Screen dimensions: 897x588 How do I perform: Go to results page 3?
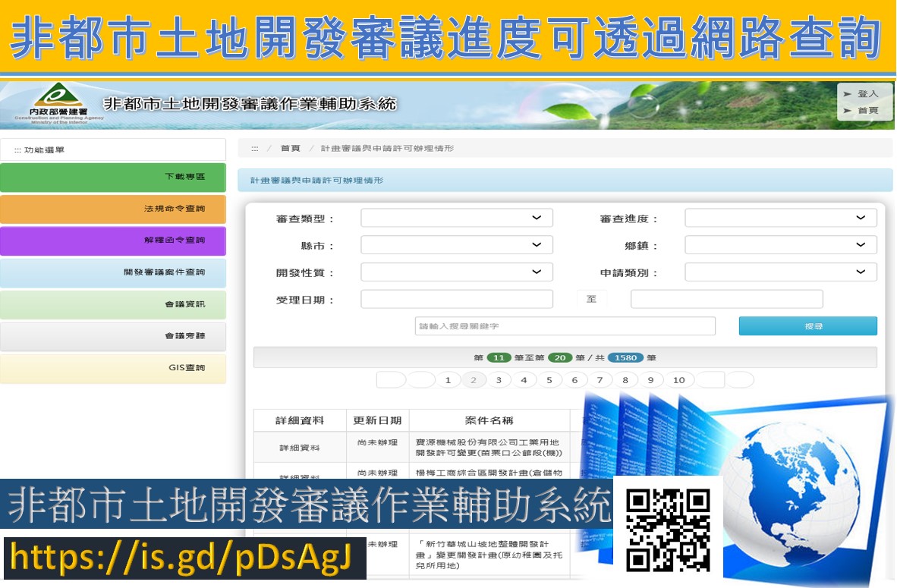pos(499,380)
